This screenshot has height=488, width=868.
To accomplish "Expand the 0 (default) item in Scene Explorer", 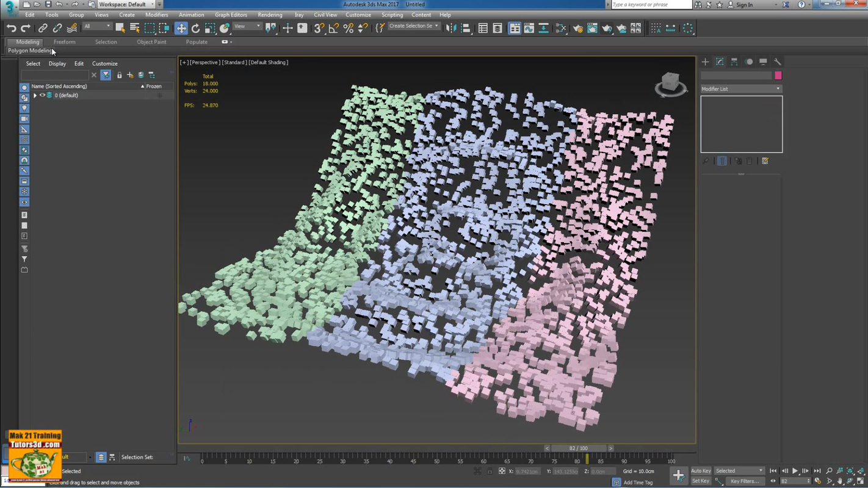I will [x=35, y=95].
